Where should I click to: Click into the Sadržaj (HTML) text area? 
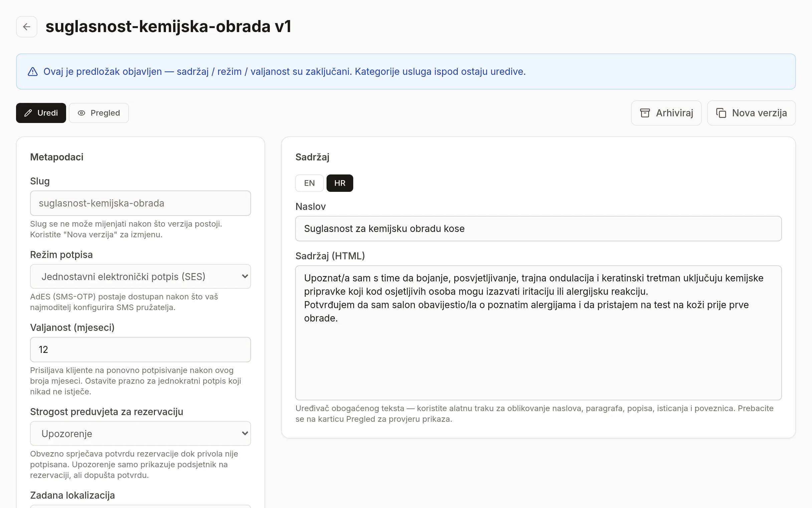pos(538,333)
